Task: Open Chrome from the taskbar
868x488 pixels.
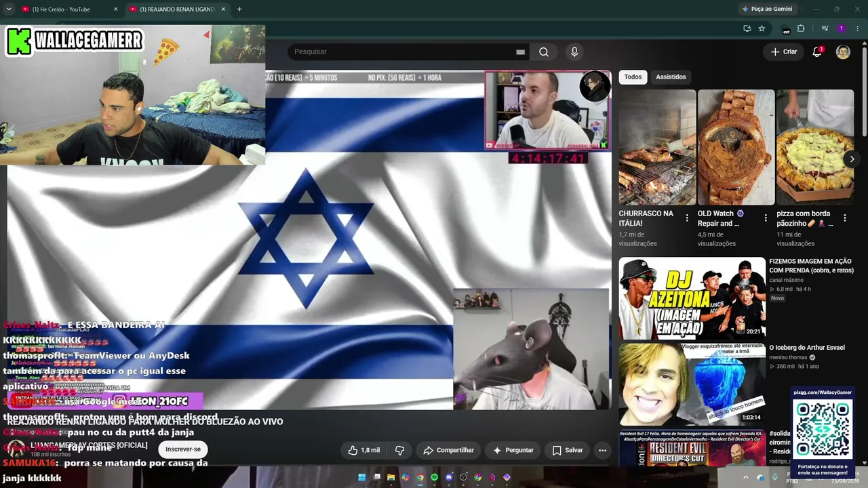Action: tap(420, 477)
